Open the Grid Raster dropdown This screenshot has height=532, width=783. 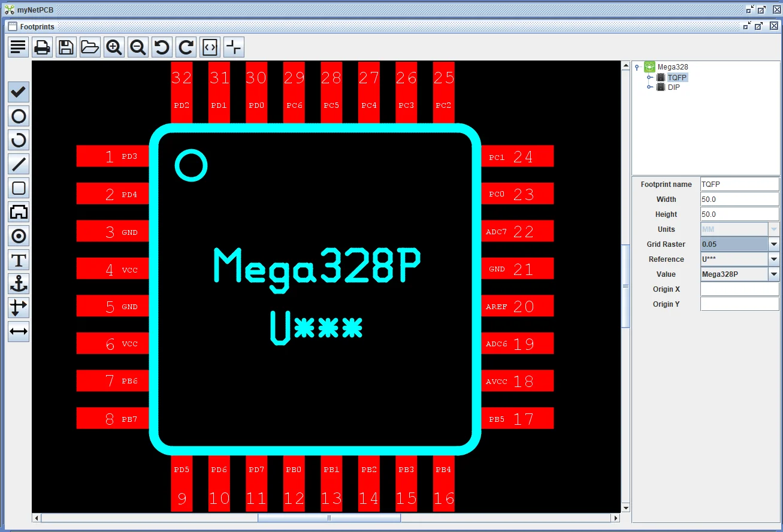point(773,244)
